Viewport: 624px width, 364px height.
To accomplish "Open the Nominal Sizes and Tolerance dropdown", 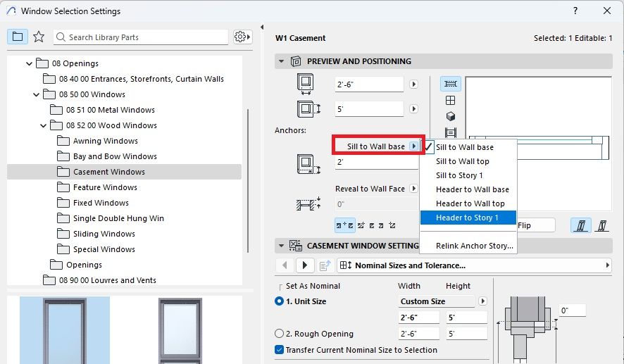I will click(474, 265).
